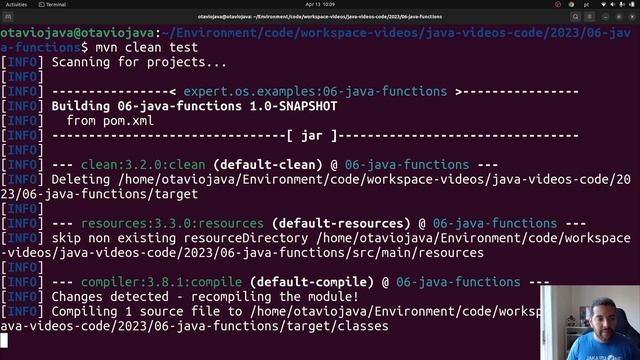Open the Activities overview
The width and height of the screenshot is (640, 360).
coord(16,4)
